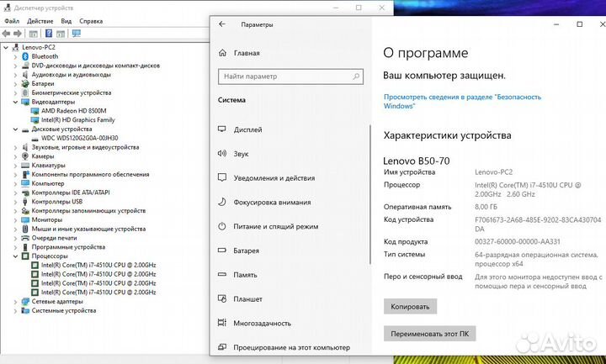The width and height of the screenshot is (606, 364).
Task: Select the Сетевые адаптеры icon
Action: (25, 302)
